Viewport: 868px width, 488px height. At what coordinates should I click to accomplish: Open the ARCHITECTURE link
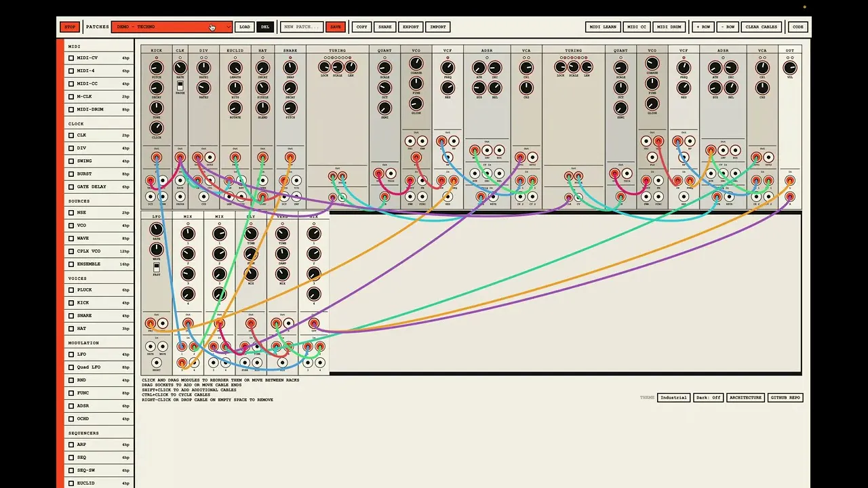746,398
